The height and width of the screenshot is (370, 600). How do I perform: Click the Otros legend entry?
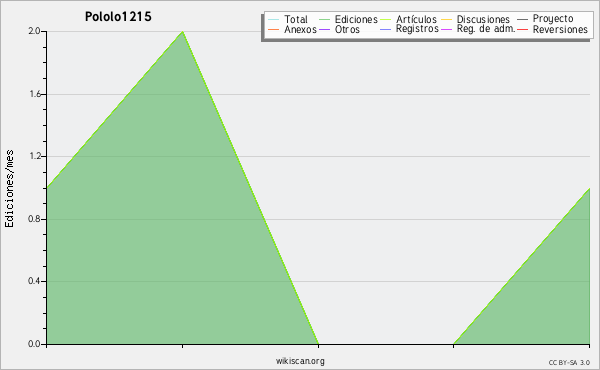click(x=339, y=29)
